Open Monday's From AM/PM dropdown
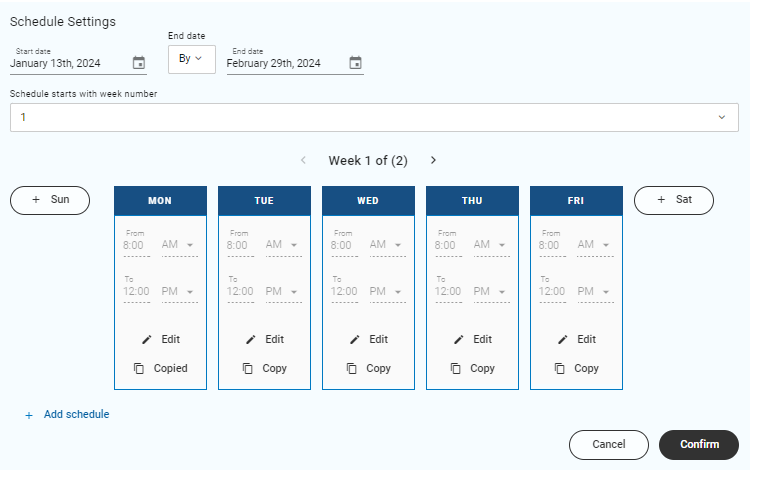 click(179, 246)
